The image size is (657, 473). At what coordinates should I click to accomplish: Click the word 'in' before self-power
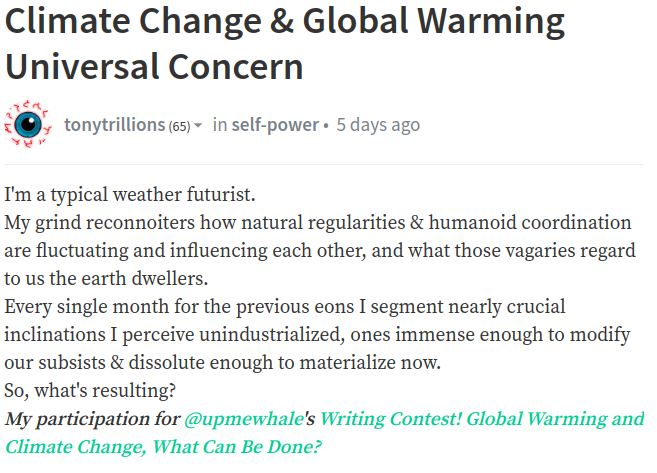pos(220,125)
